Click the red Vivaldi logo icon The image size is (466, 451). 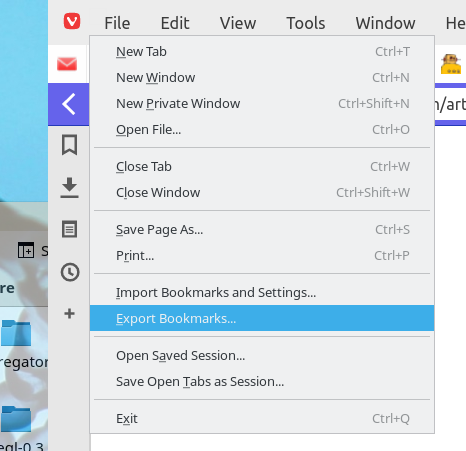tap(72, 21)
